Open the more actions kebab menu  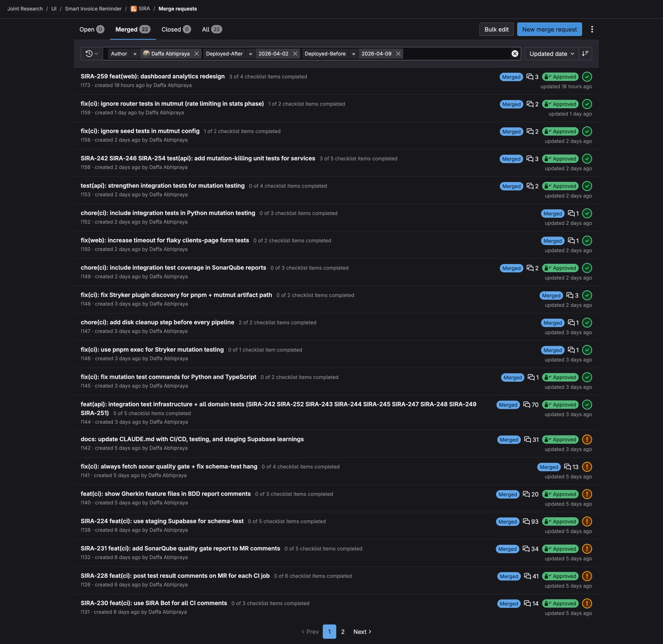pyautogui.click(x=592, y=29)
